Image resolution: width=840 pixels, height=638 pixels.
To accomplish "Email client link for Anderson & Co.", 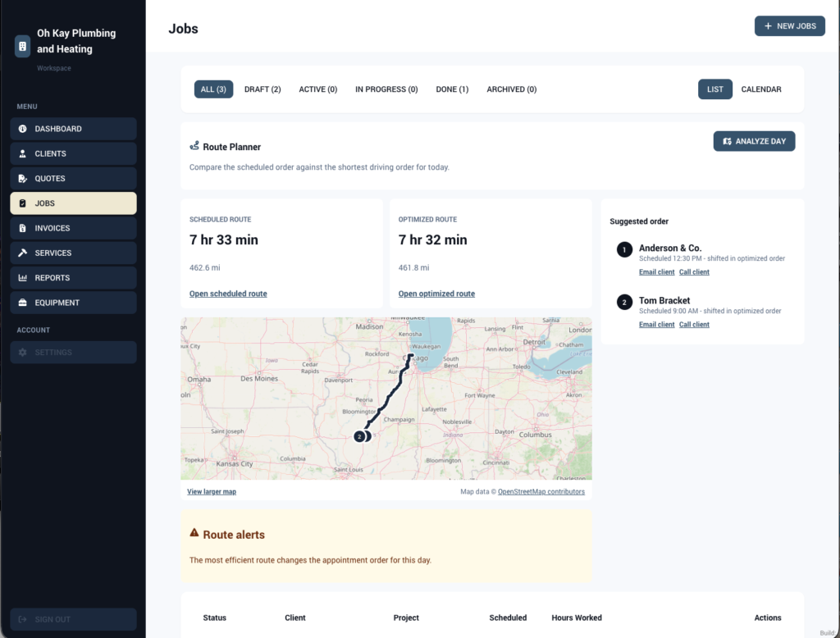I will click(657, 272).
